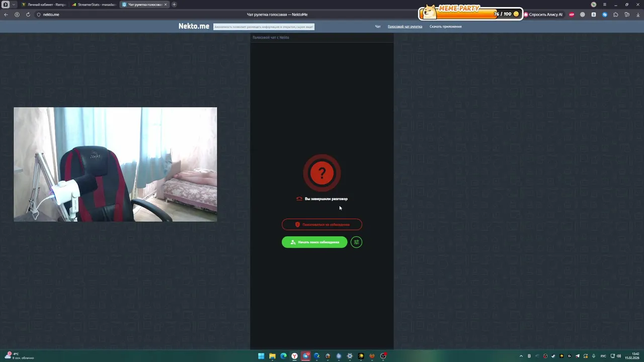The width and height of the screenshot is (644, 362).
Task: Click the Telegram tray icon
Action: (x=578, y=356)
